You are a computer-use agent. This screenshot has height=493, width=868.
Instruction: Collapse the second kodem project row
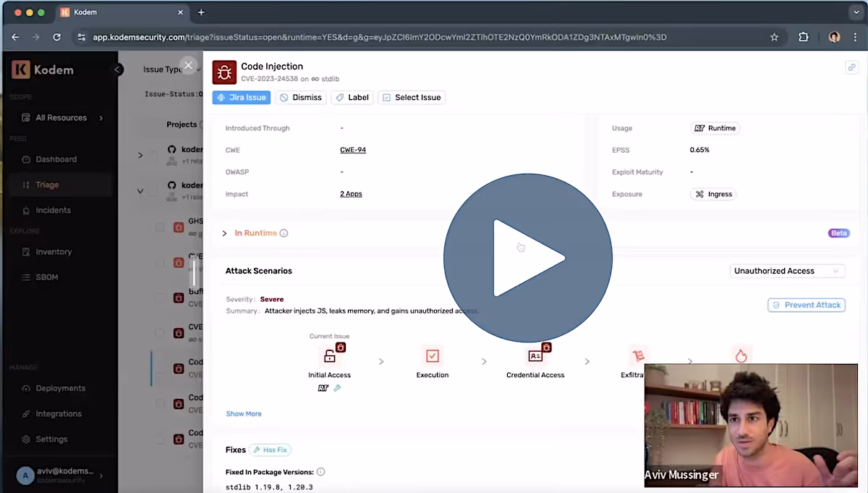click(140, 191)
